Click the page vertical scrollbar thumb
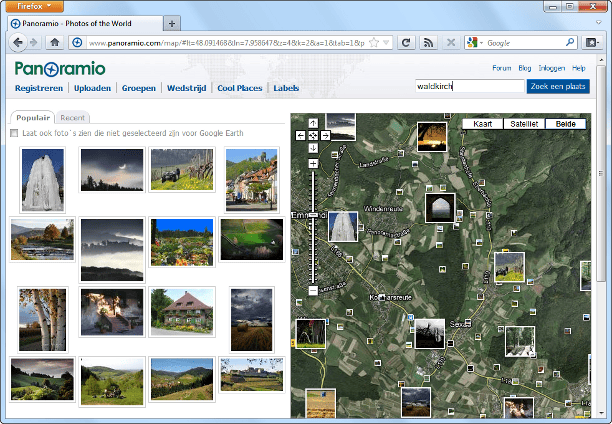This screenshot has width=612, height=424. [x=601, y=175]
